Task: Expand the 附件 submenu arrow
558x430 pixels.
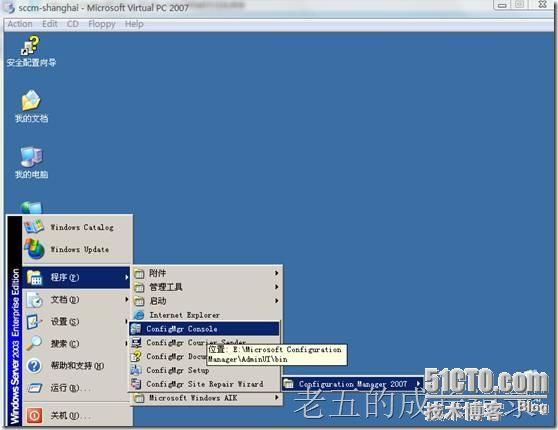Action: tap(277, 273)
